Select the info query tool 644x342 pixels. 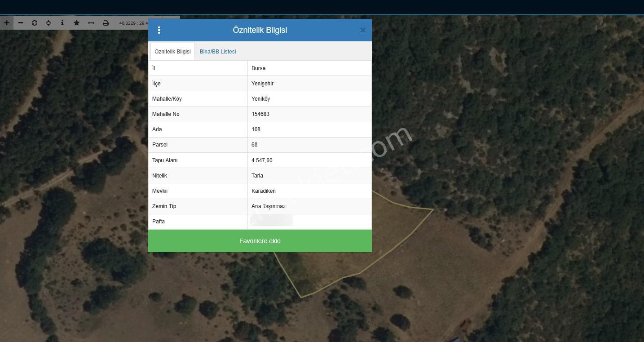pos(62,23)
